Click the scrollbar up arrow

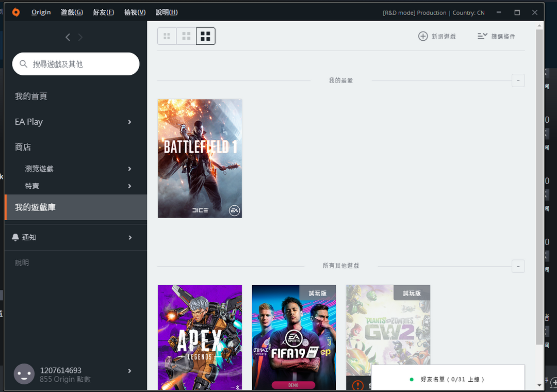pyautogui.click(x=539, y=26)
